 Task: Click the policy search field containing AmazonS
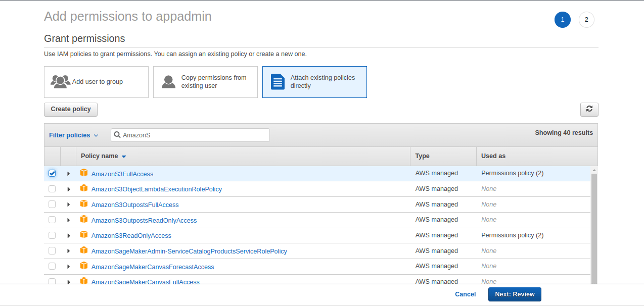click(190, 135)
